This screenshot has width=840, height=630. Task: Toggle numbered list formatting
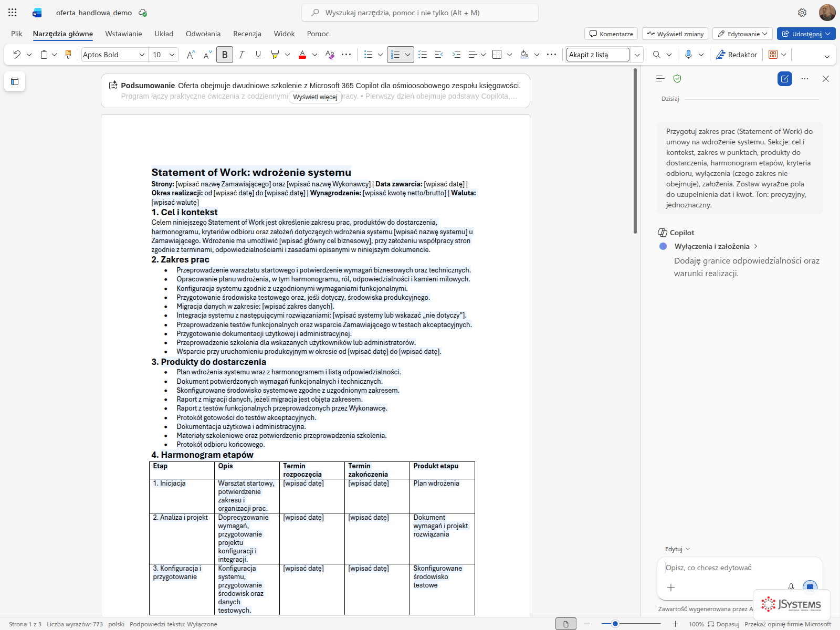click(x=395, y=55)
